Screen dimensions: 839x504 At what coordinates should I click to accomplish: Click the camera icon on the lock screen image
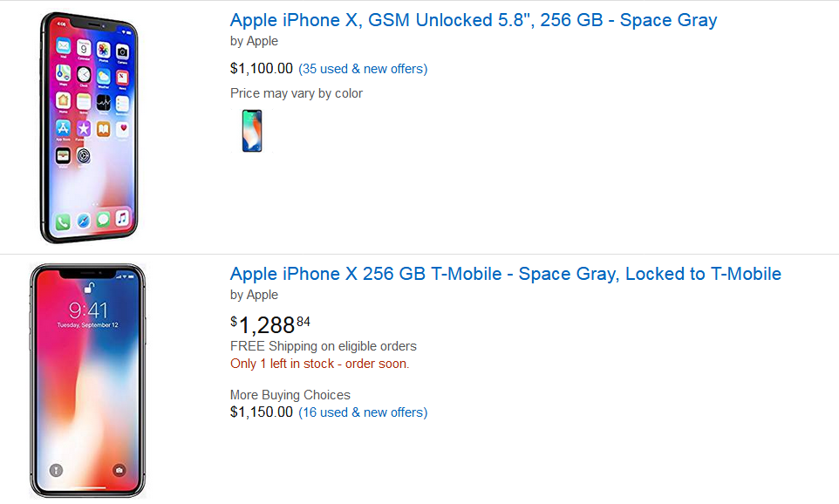[119, 469]
